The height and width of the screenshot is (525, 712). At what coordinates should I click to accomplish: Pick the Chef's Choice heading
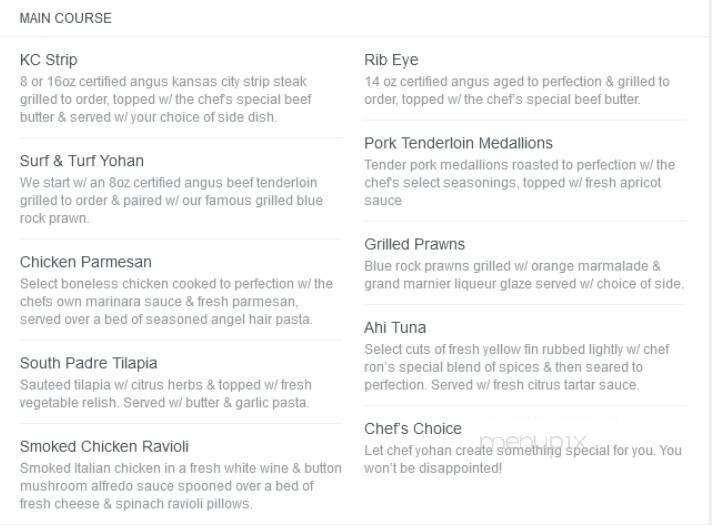(x=413, y=428)
